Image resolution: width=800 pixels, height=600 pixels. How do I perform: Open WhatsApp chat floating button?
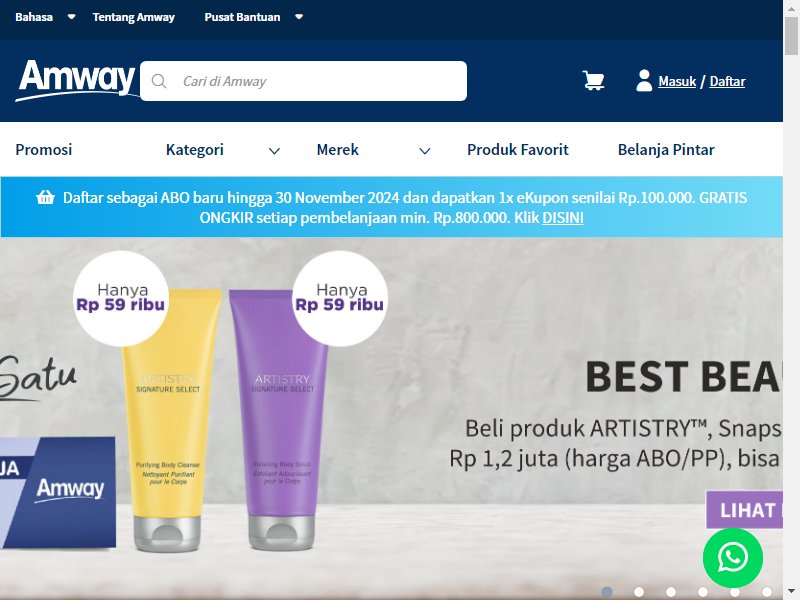[x=733, y=558]
